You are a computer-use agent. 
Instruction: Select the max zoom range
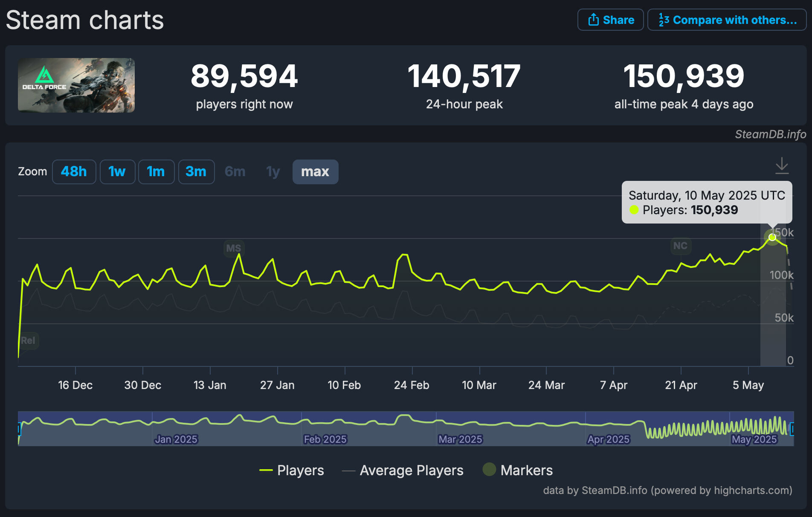pos(315,171)
